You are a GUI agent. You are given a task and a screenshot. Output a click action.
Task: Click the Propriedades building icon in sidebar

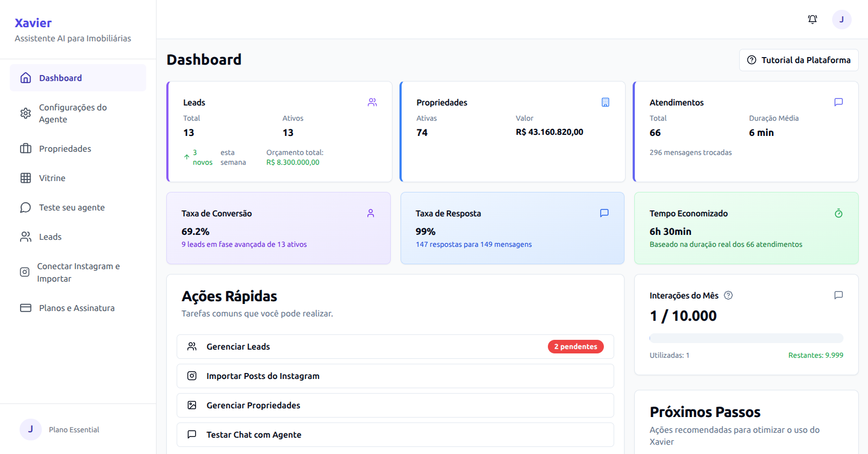[26, 148]
